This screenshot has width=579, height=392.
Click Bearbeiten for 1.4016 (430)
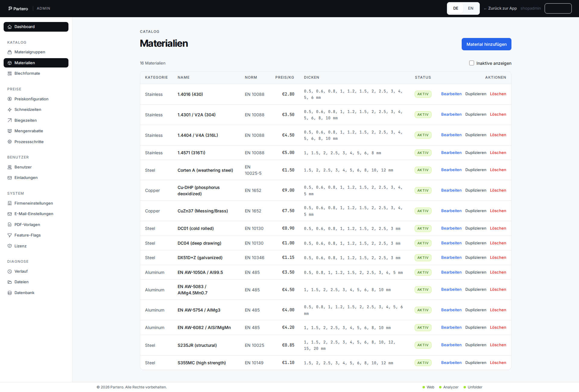click(x=451, y=94)
